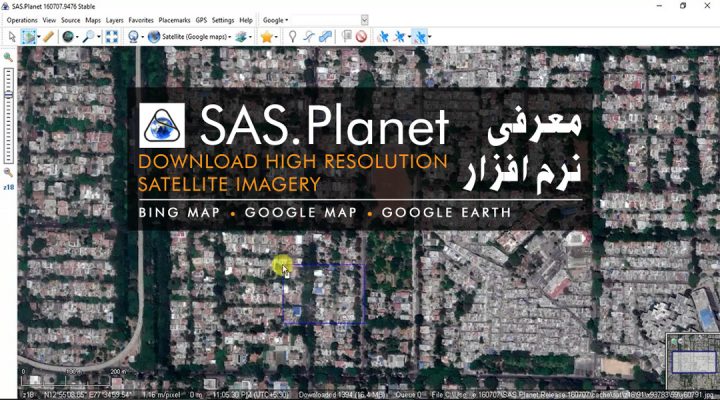Click the Downloaded 1394 status bar entry
The image size is (720, 400).
pos(344,395)
